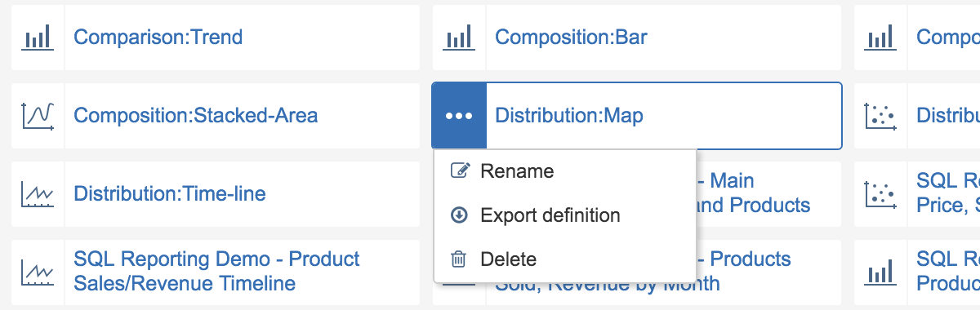Open the Distribution:Time-line report
The width and height of the screenshot is (980, 310).
170,194
